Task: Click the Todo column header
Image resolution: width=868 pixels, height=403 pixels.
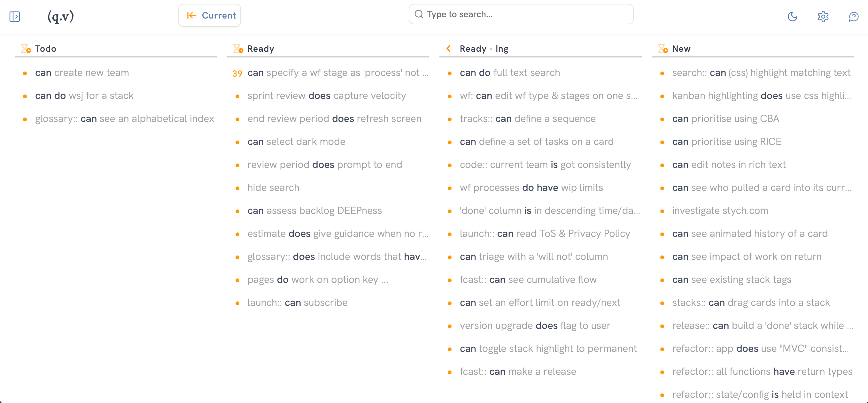Action: (46, 49)
